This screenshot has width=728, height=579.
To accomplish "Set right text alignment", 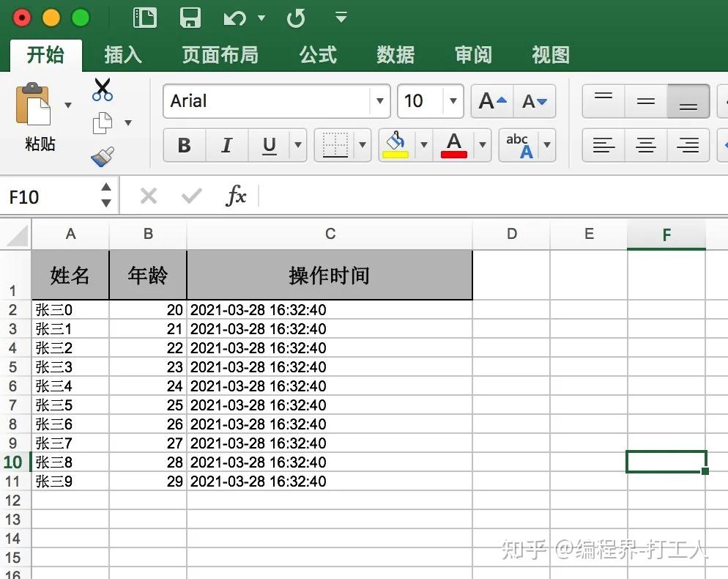I will (x=688, y=145).
